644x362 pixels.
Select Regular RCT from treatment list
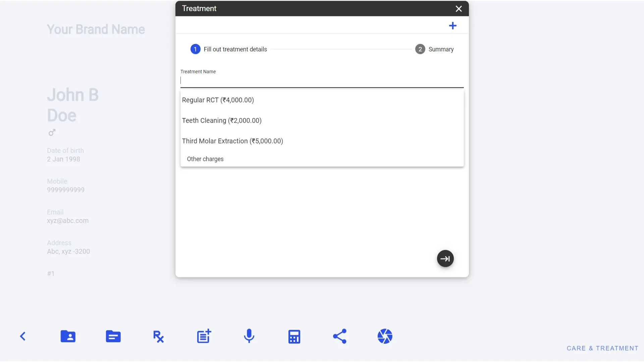point(218,100)
